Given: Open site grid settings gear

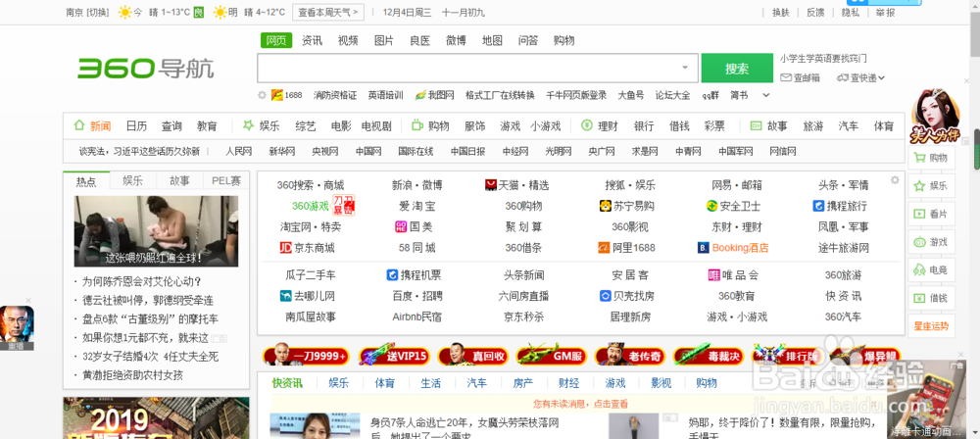Looking at the screenshot, I should tap(895, 180).
